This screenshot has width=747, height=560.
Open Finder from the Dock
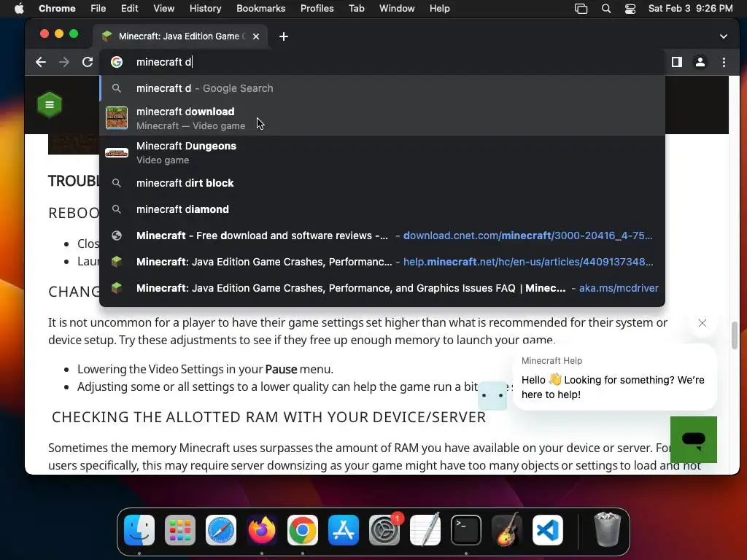click(139, 529)
